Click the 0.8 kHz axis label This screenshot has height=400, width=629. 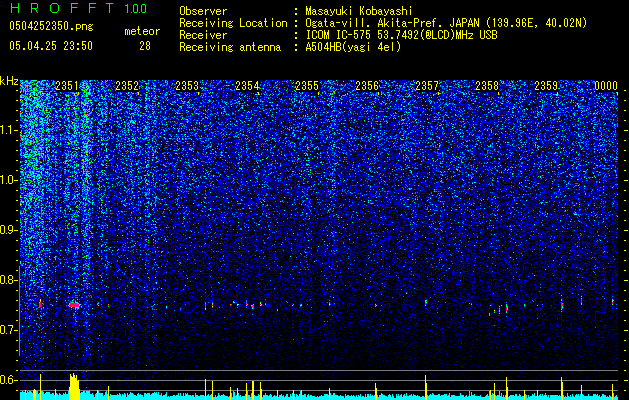point(8,280)
